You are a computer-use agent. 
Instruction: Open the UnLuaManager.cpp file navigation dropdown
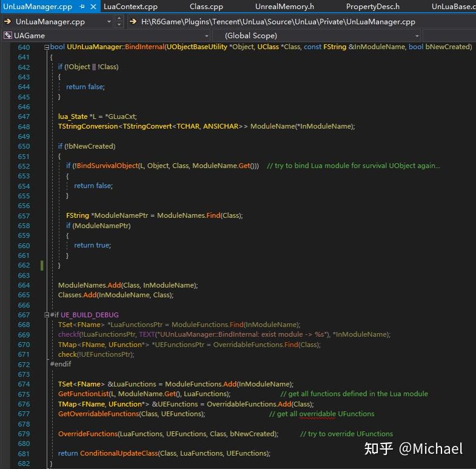(x=109, y=22)
